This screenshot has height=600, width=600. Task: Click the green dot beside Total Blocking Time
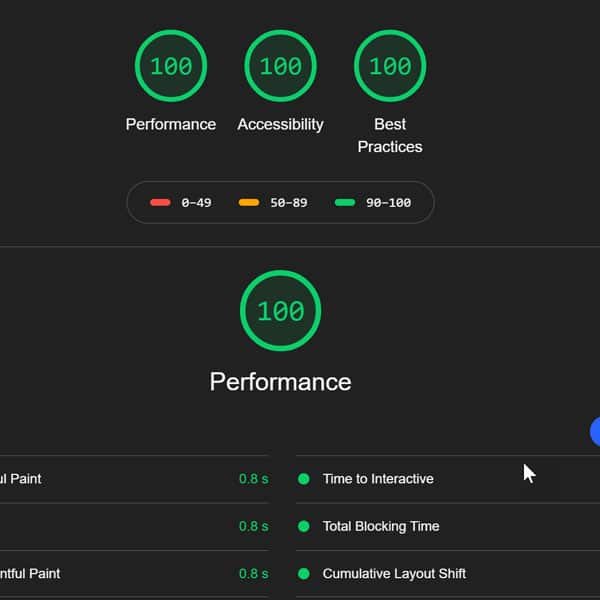tap(304, 526)
